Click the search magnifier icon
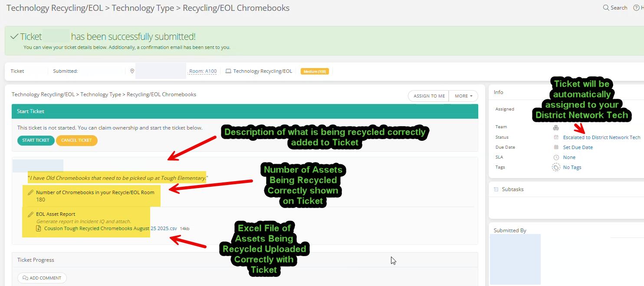 pyautogui.click(x=606, y=8)
